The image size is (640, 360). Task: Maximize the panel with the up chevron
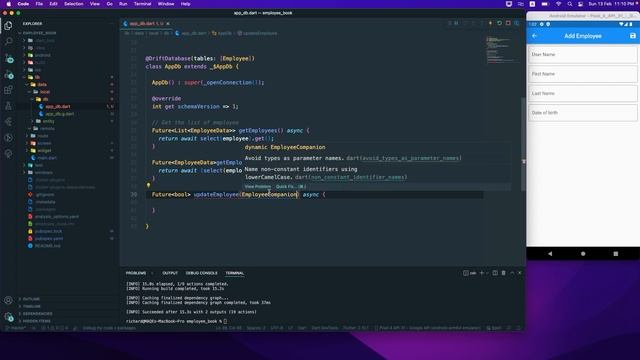(512, 273)
